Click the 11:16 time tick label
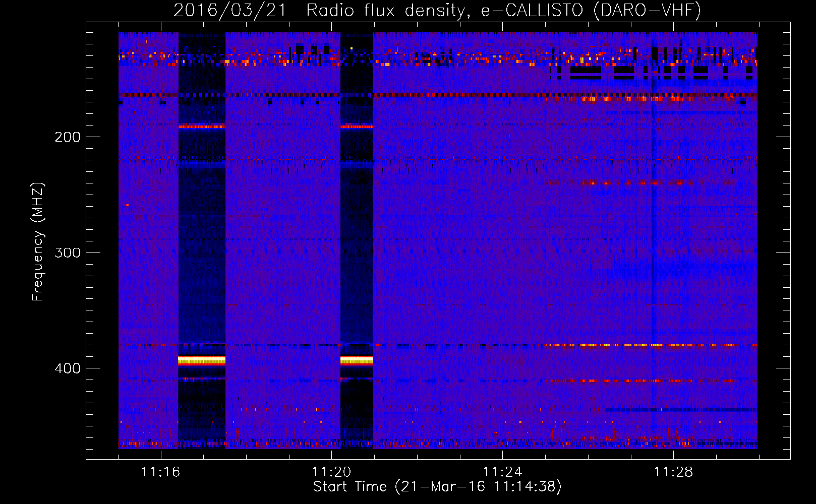Viewport: 816px width, 504px height. [160, 472]
